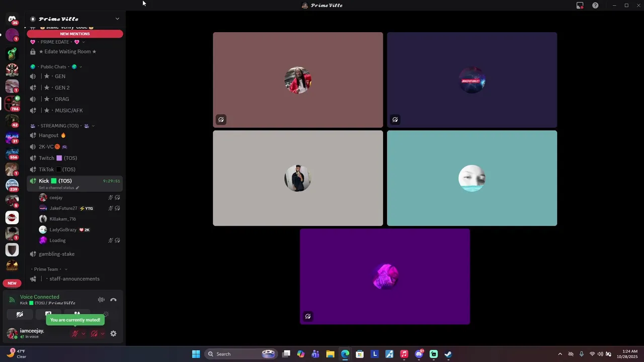The width and height of the screenshot is (644, 362).
Task: Unmute your microphone
Action: pos(75,333)
